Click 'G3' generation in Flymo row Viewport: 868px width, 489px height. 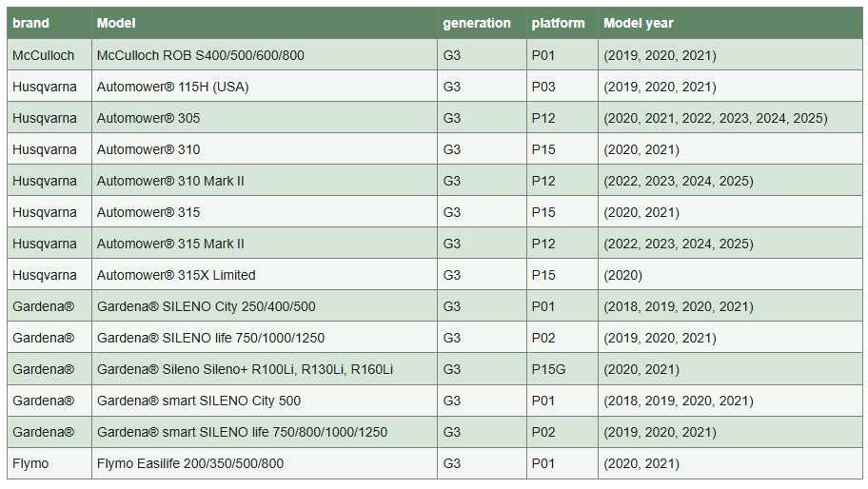(482, 463)
